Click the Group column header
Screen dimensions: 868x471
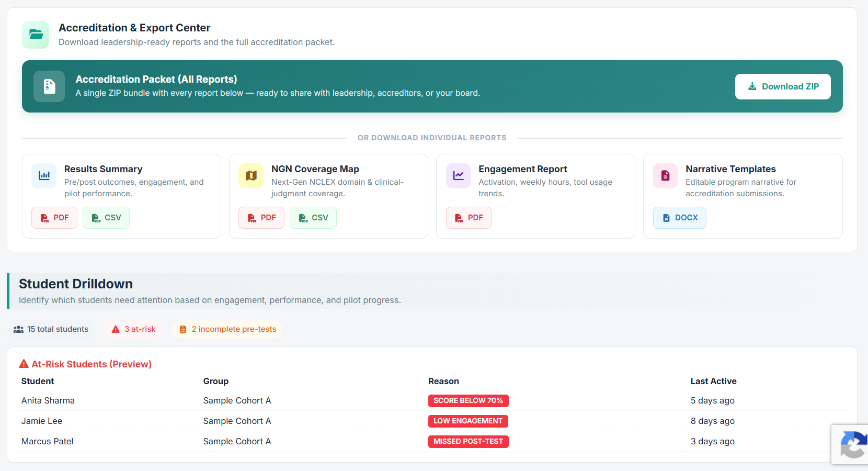tap(216, 381)
